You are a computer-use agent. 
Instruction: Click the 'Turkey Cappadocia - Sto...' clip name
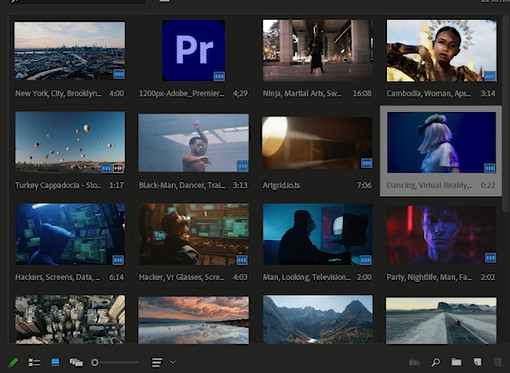point(58,185)
